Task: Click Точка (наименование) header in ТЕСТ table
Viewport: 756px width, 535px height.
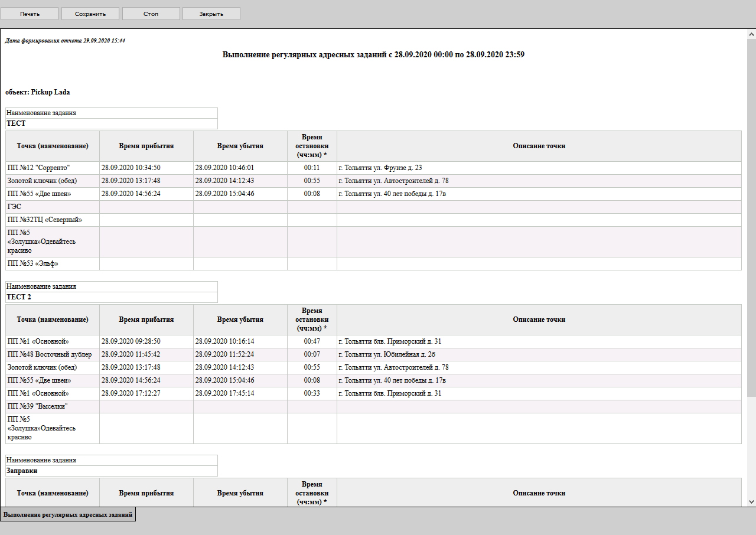Action: [53, 146]
